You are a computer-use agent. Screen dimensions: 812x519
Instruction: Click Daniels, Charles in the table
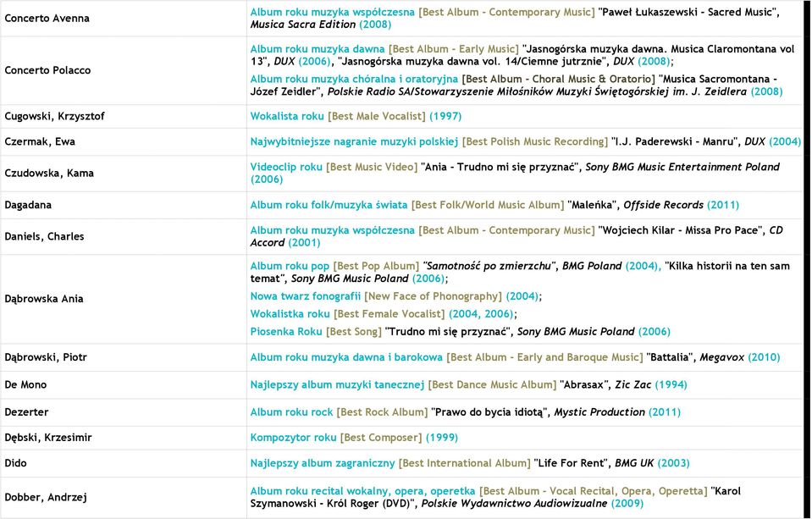(44, 237)
